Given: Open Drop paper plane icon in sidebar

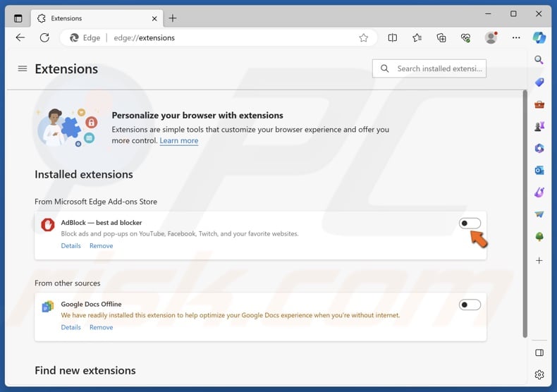Looking at the screenshot, I should tap(539, 214).
